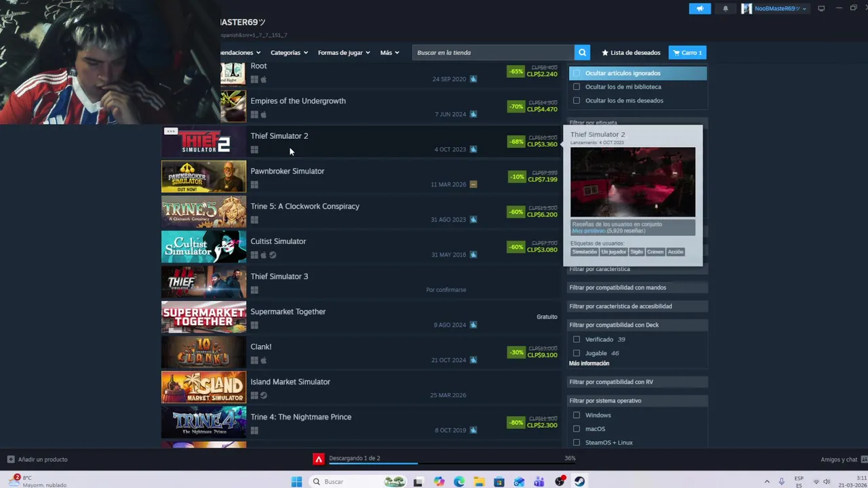Click the Buscar en la tienda search field
The image size is (868, 488).
click(493, 52)
